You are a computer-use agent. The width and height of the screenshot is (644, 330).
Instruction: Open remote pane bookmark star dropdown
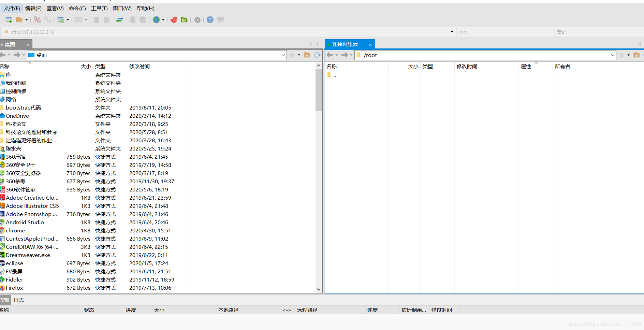tap(629, 55)
